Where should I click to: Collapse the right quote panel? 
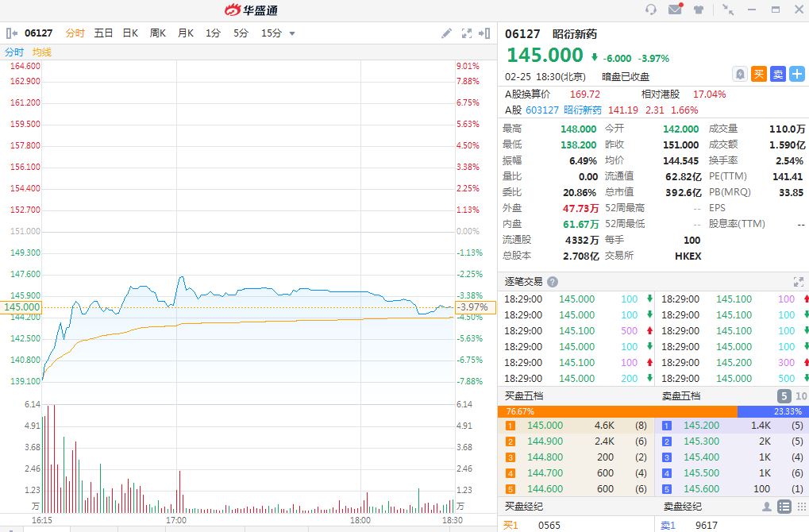[484, 33]
